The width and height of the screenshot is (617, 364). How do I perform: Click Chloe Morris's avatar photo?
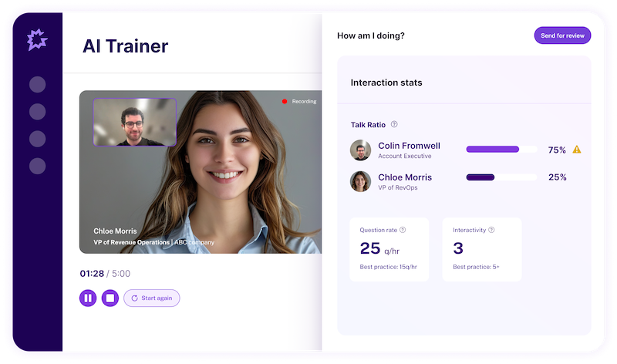coord(360,181)
